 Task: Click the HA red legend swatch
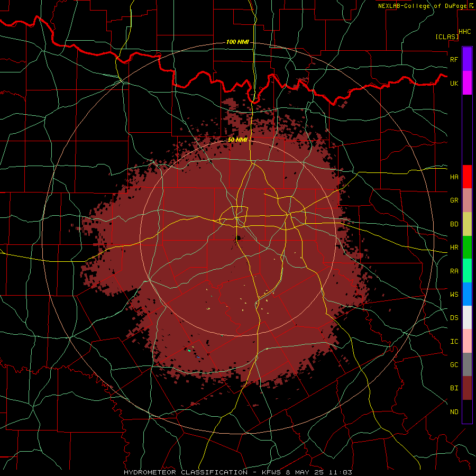(467, 177)
